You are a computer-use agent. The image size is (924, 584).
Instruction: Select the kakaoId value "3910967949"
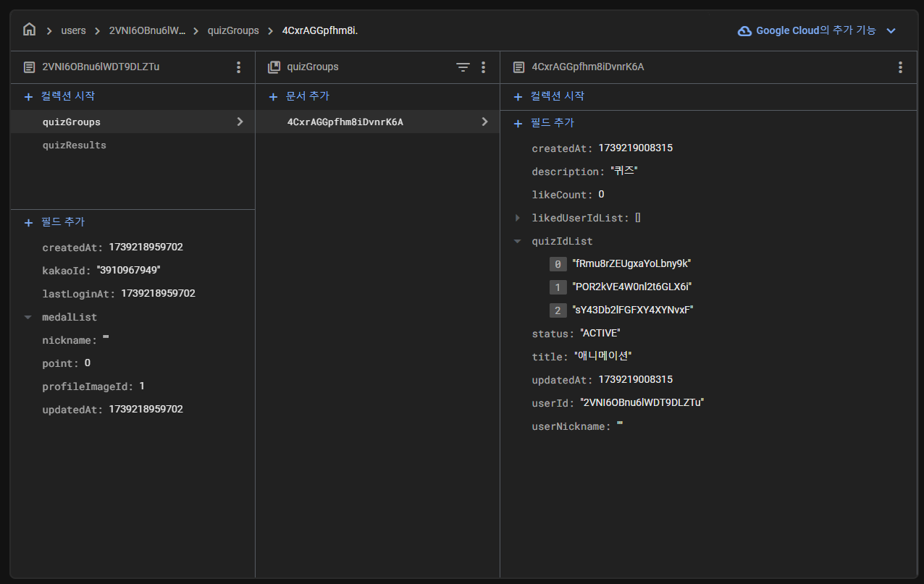click(x=128, y=270)
